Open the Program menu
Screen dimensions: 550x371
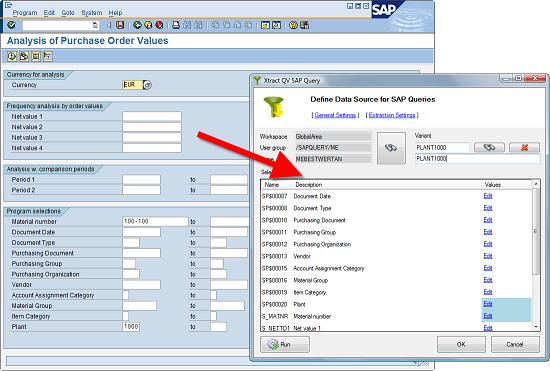pyautogui.click(x=25, y=13)
